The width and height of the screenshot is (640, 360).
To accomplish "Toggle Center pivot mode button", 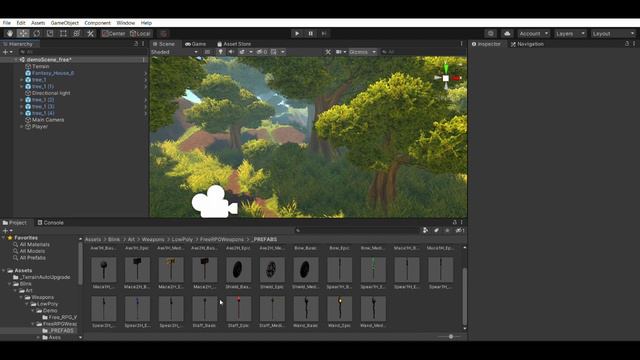I will click(x=113, y=33).
